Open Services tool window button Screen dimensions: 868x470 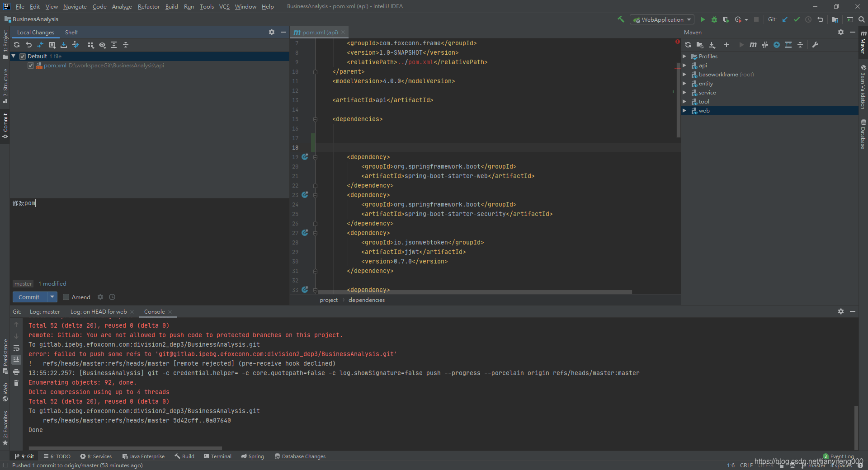point(96,456)
